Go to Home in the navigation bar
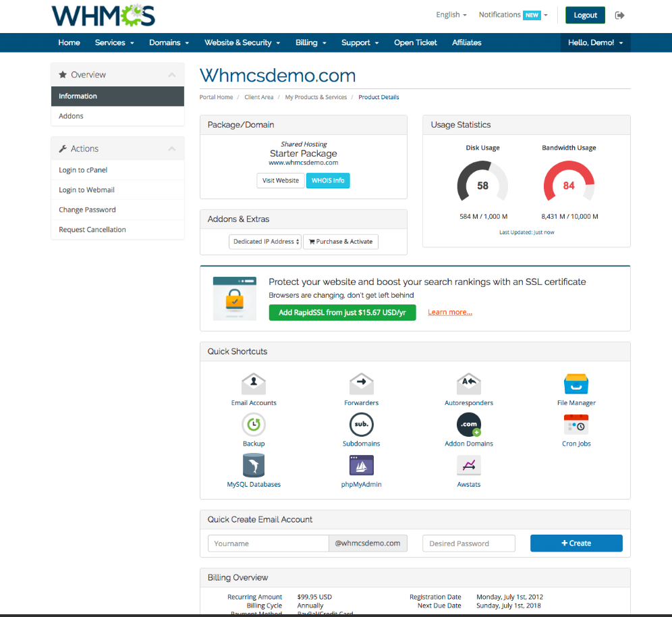 coord(69,43)
